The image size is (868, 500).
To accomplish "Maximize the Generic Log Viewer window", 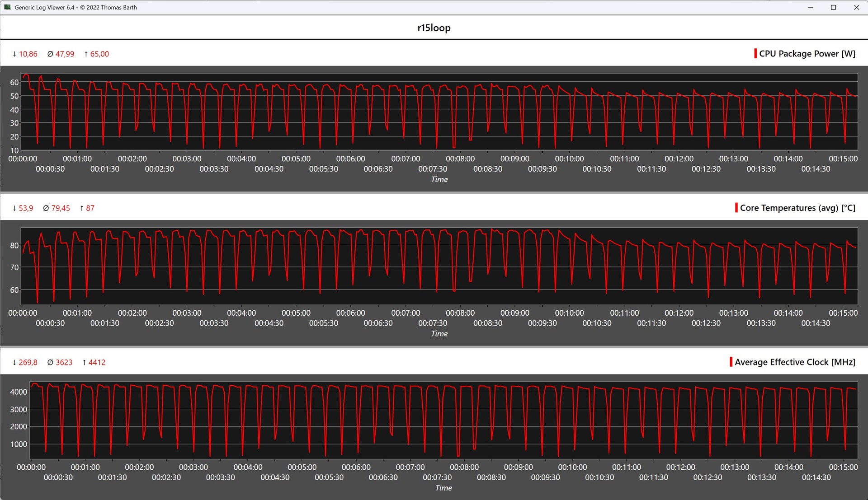I will tap(833, 7).
